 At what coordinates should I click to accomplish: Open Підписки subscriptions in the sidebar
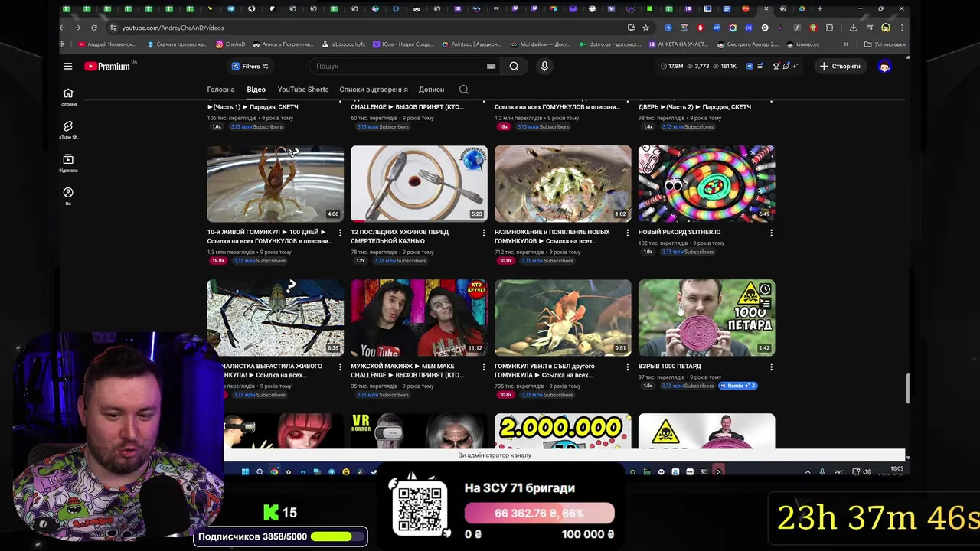pos(68,163)
